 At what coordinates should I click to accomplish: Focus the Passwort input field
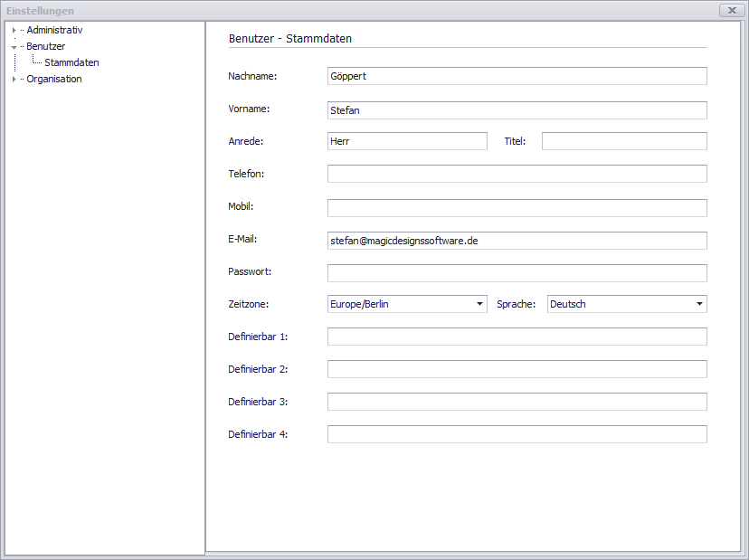[x=517, y=273]
